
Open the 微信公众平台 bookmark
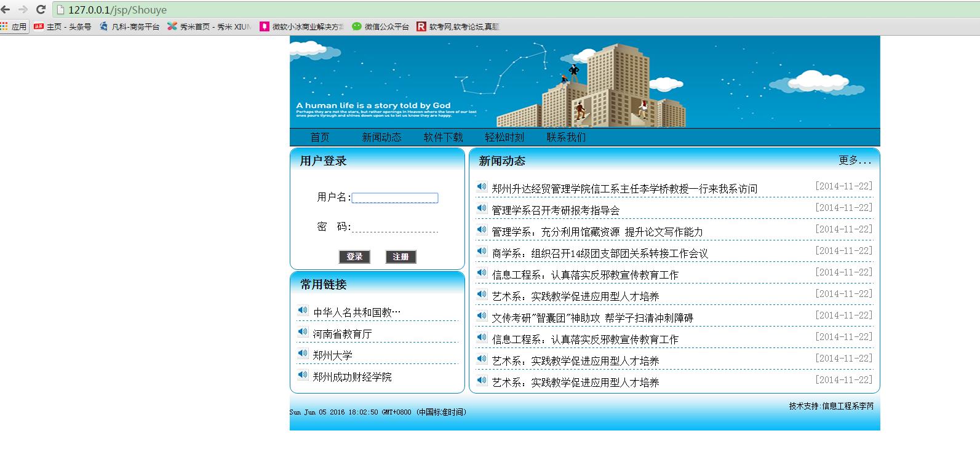(381, 26)
